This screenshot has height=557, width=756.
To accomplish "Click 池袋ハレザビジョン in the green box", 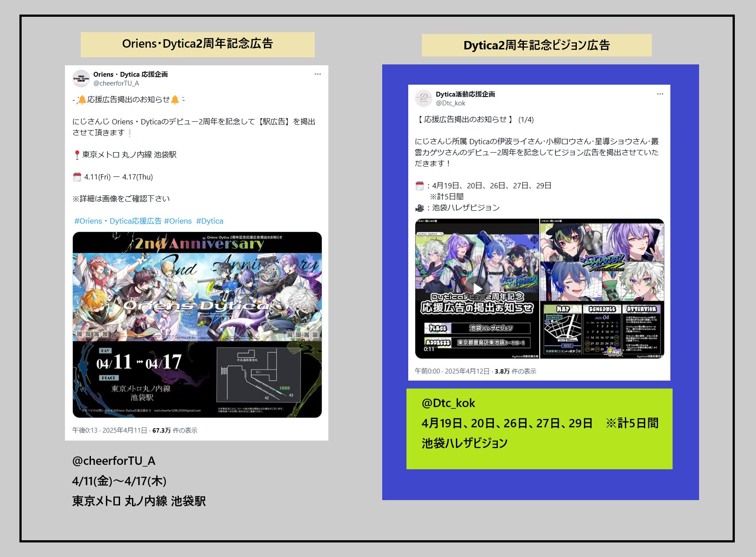I will (464, 443).
